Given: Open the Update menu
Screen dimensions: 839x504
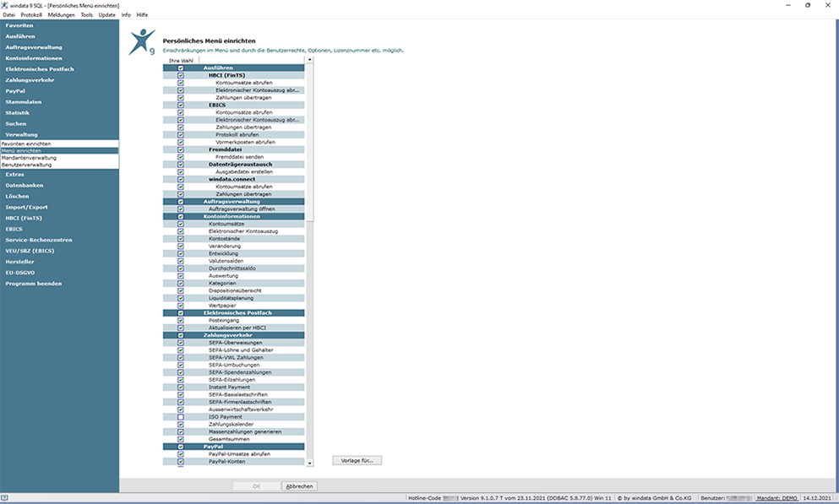Looking at the screenshot, I should click(x=107, y=15).
